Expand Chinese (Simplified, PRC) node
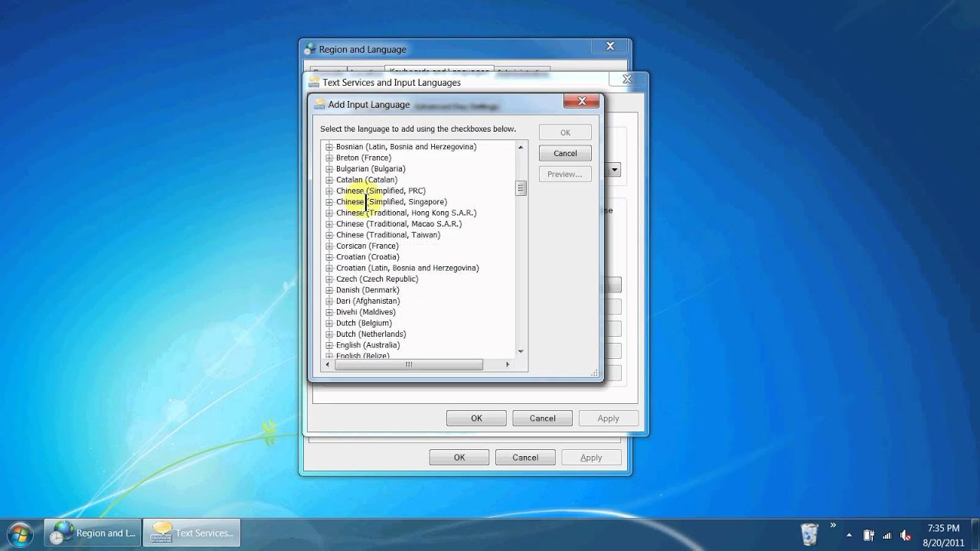The height and width of the screenshot is (551, 980). [329, 191]
